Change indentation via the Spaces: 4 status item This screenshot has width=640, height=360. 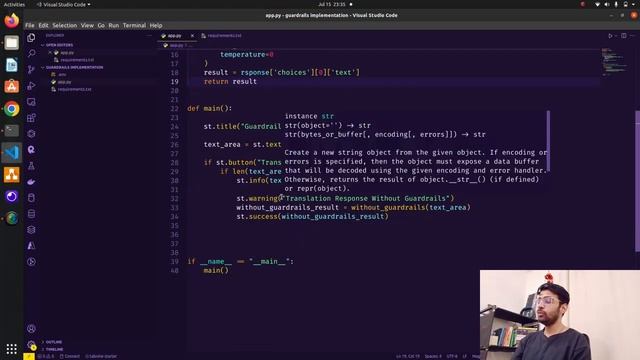(433, 356)
